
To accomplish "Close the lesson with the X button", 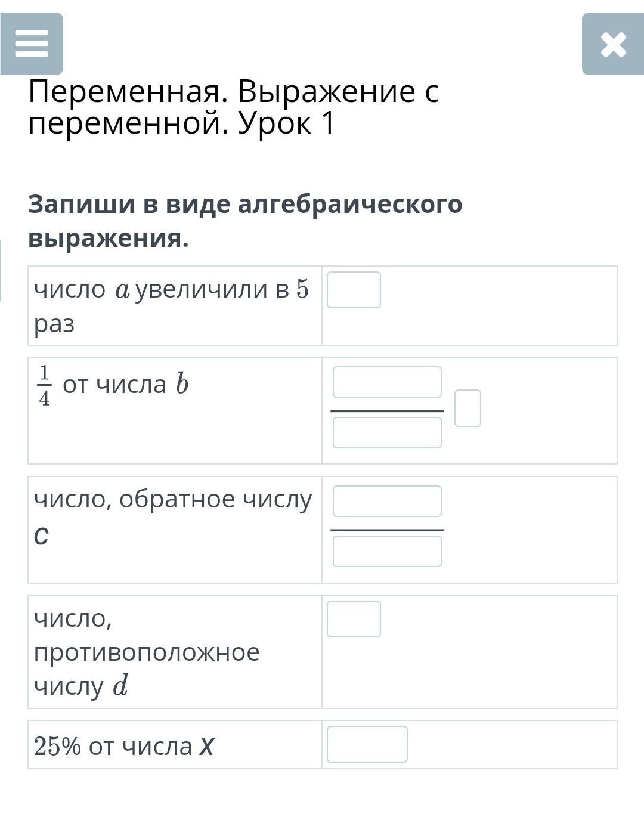I will point(613,44).
